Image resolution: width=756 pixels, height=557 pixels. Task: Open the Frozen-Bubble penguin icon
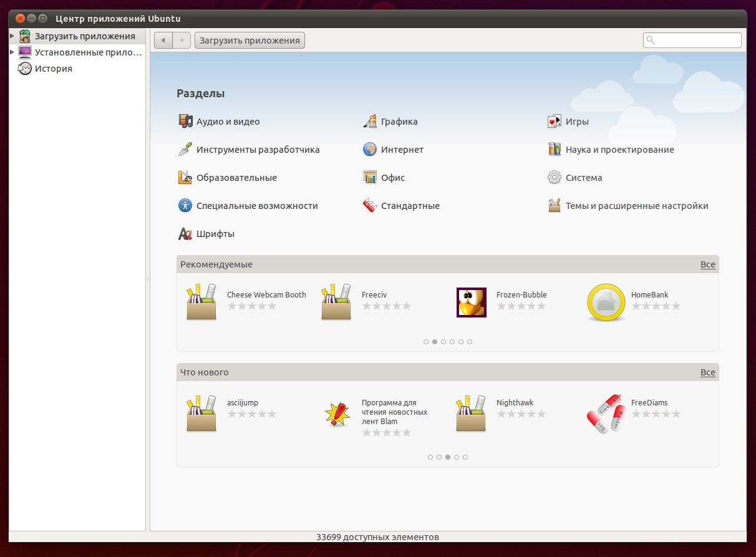[x=472, y=303]
